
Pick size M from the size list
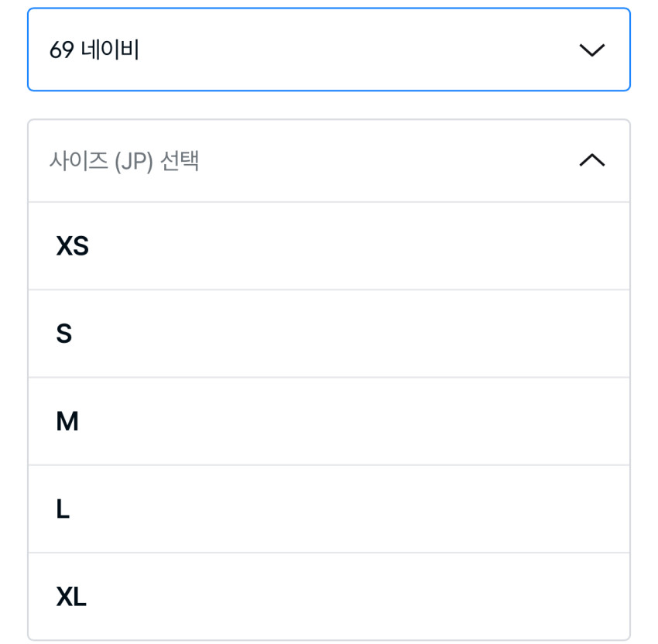pos(328,421)
